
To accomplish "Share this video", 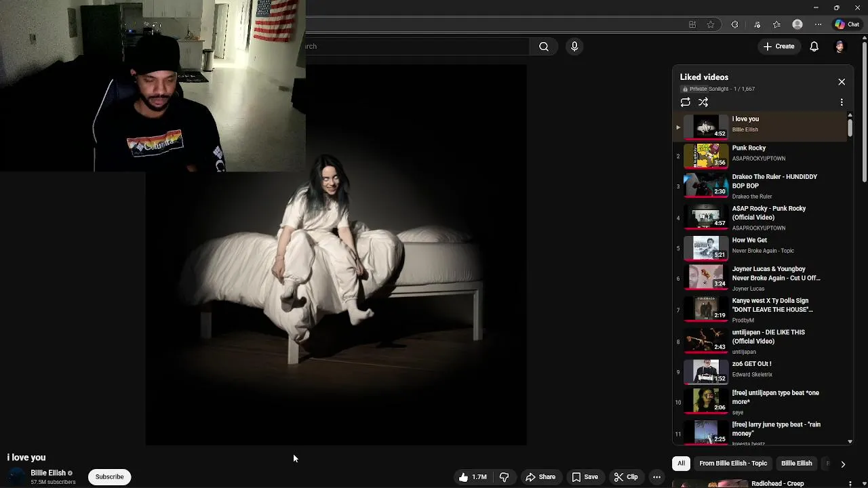I will [540, 477].
